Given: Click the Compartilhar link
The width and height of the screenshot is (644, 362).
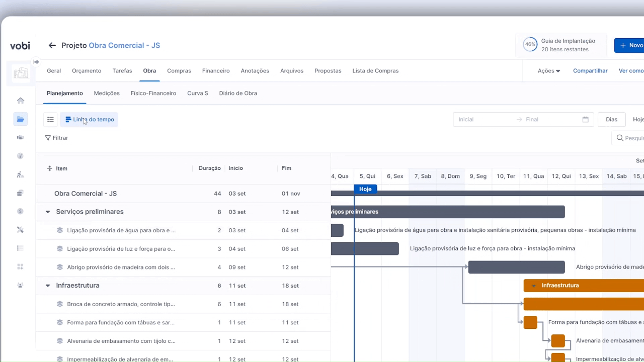Looking at the screenshot, I should tap(590, 71).
